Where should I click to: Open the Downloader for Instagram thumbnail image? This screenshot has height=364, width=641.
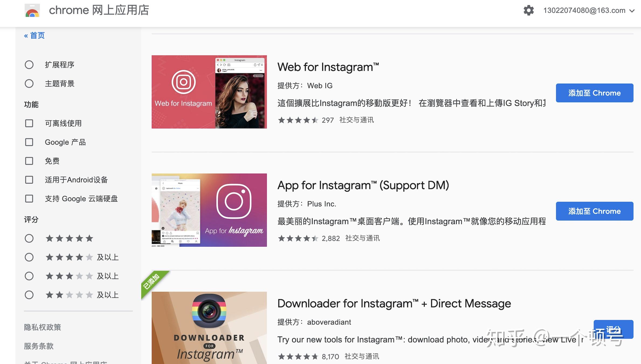coord(209,328)
